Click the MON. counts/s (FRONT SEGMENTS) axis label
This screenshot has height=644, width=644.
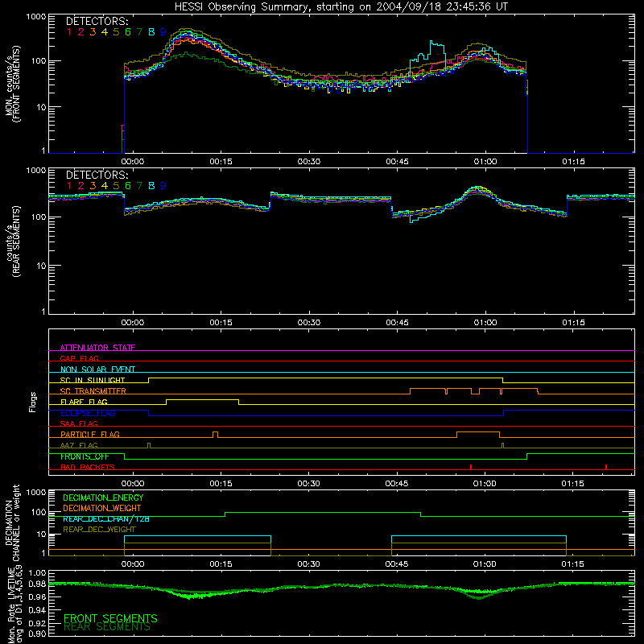coord(12,85)
